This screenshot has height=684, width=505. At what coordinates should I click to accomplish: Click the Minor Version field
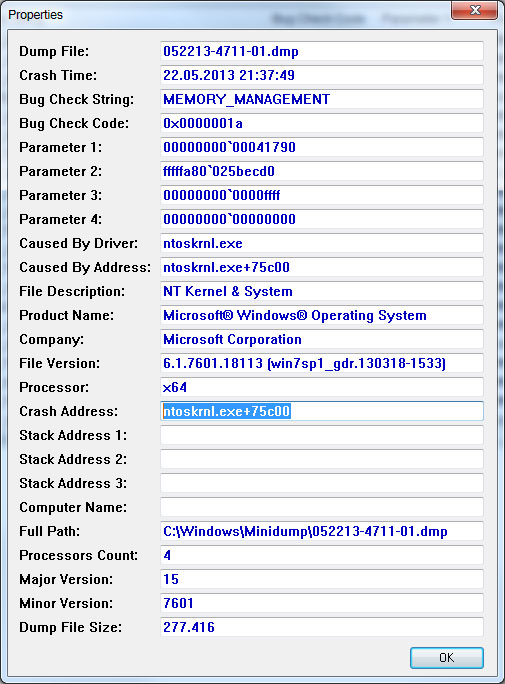[322, 603]
